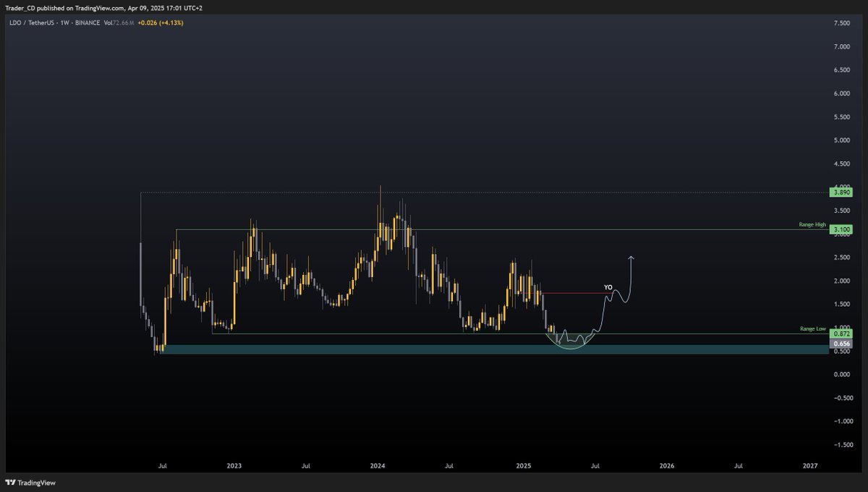
Task: Click the BINANCE exchange name in legend
Action: pos(88,22)
